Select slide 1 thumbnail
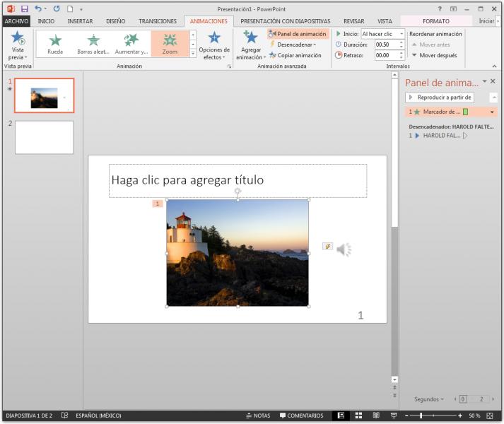Image resolution: width=504 pixels, height=424 pixels. click(44, 95)
